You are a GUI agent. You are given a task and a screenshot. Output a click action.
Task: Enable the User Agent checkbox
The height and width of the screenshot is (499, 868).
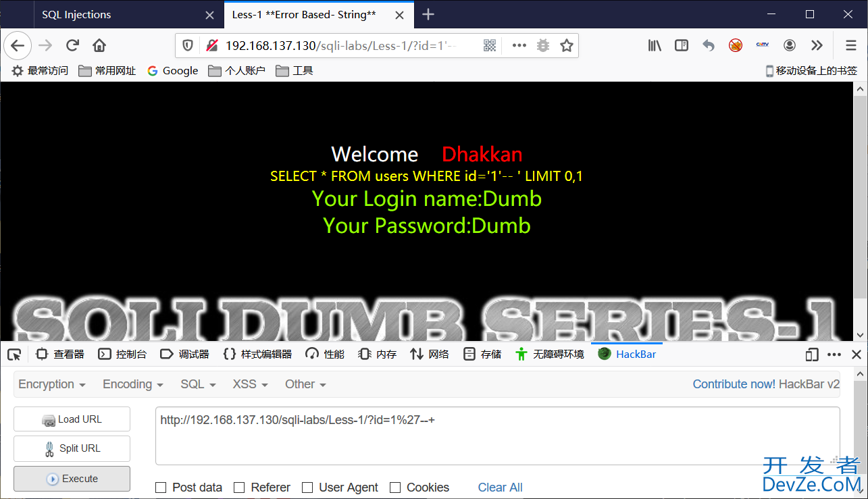(307, 488)
